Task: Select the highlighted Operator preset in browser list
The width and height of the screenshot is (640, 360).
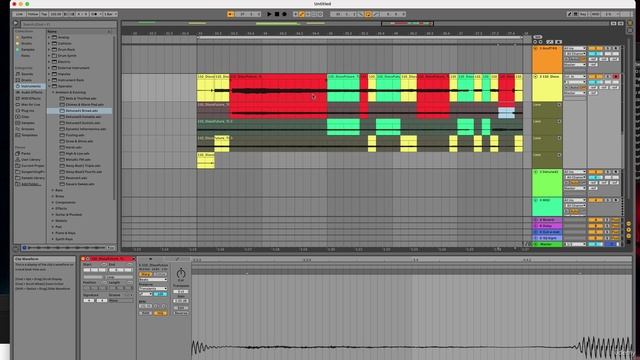Action: click(x=80, y=111)
